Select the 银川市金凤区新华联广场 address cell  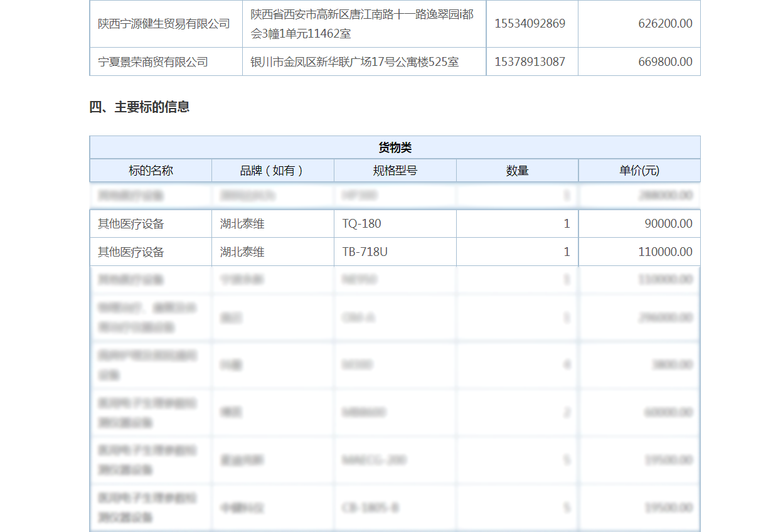pyautogui.click(x=354, y=62)
